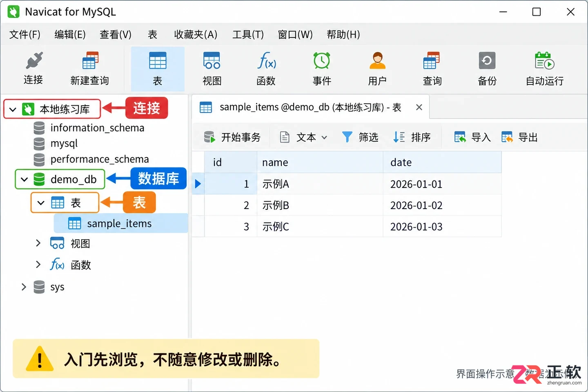Viewport: 588px width, 392px height.
Task: Click the cell 示例C
Action: (x=320, y=227)
